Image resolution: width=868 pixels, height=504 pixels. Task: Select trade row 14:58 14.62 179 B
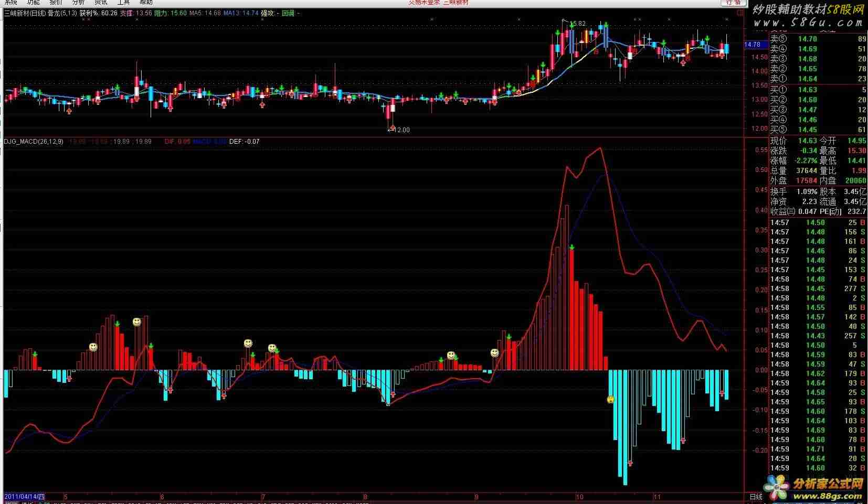coord(818,373)
